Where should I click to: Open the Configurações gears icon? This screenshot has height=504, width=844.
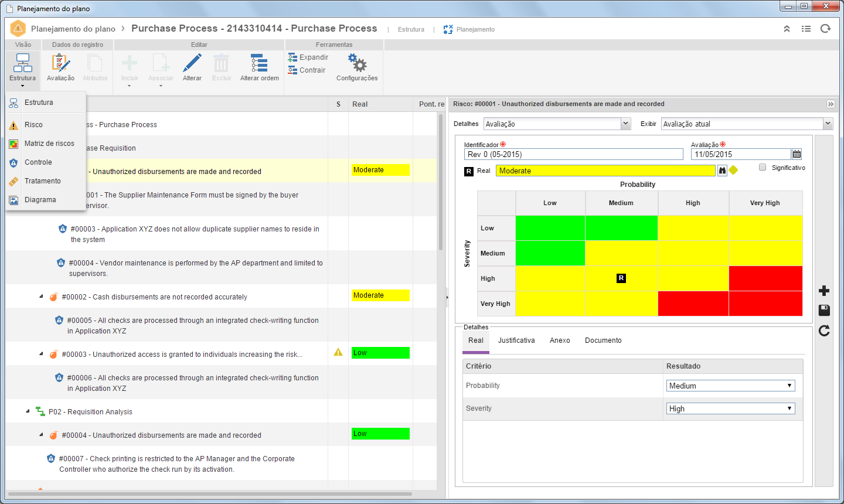[357, 63]
